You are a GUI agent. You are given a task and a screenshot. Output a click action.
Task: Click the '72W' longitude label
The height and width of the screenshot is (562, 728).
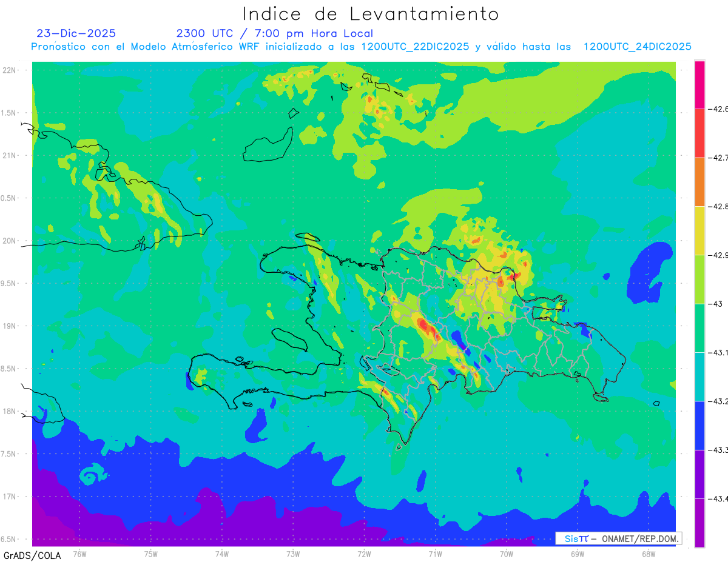pyautogui.click(x=364, y=554)
